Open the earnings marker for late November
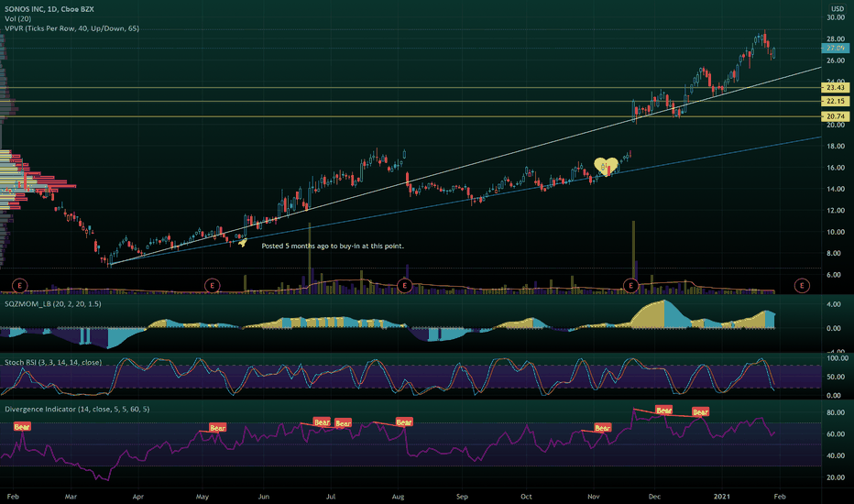854x504 pixels. (x=630, y=285)
